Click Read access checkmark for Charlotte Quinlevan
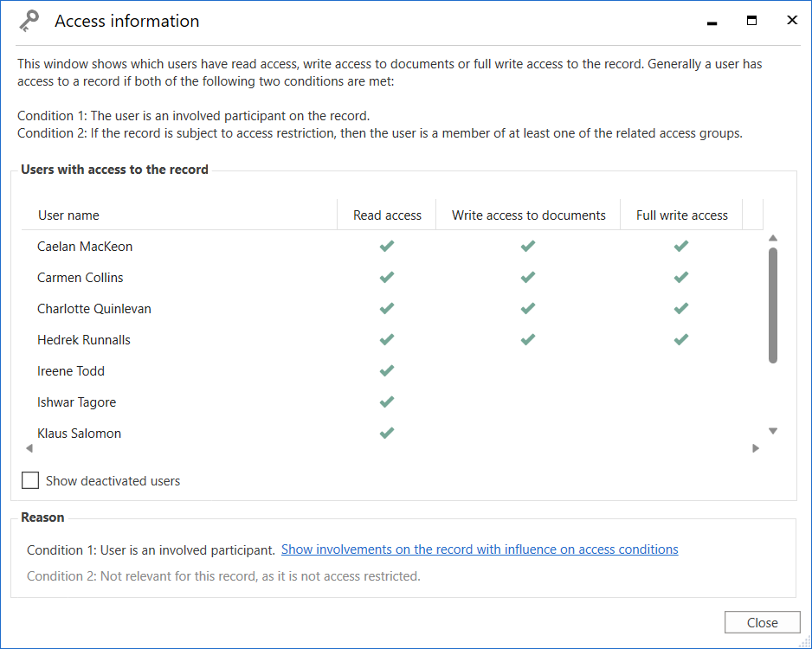 [387, 308]
